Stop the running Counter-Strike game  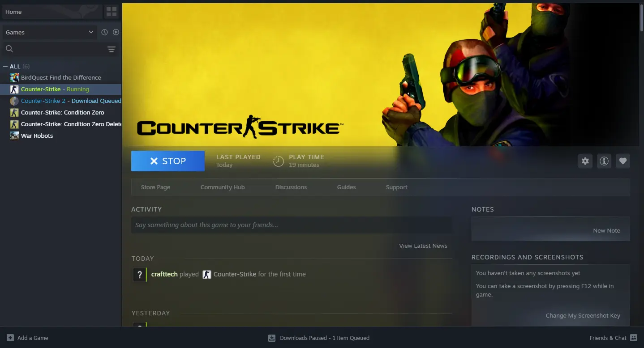coord(168,161)
